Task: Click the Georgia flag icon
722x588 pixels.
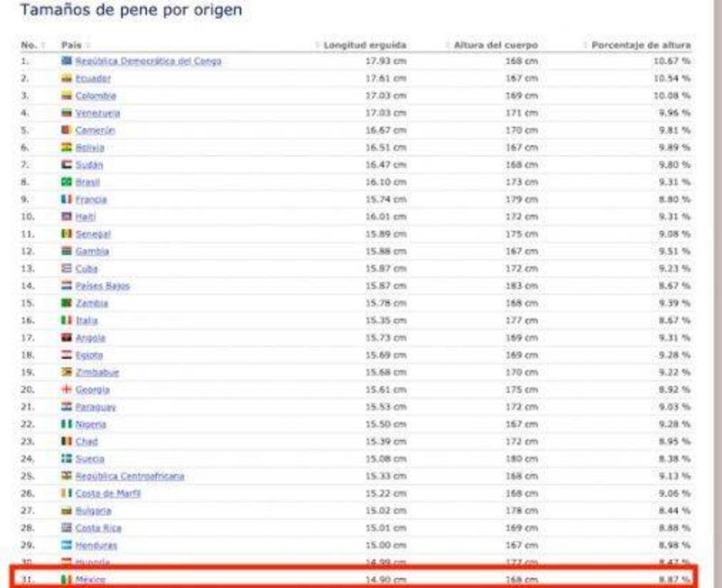Action: pyautogui.click(x=66, y=390)
